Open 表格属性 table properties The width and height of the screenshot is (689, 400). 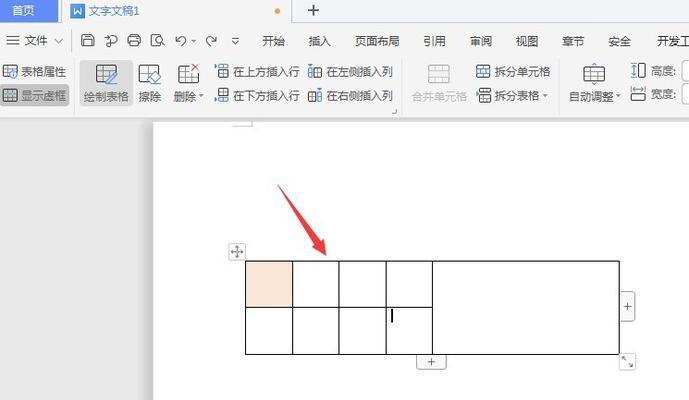coord(34,71)
